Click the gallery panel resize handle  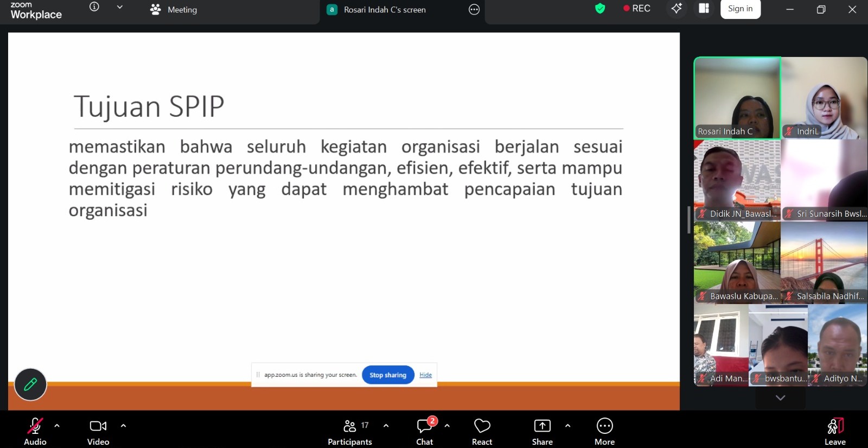click(688, 220)
